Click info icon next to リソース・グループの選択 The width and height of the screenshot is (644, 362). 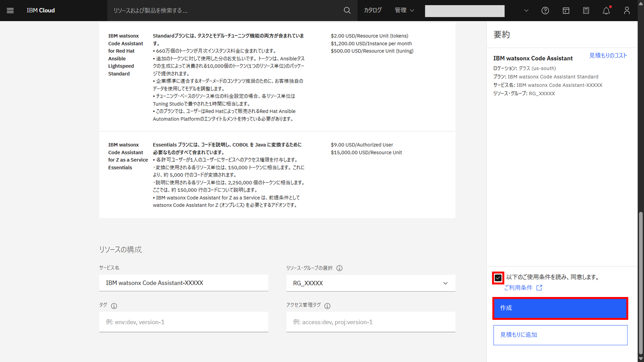[x=339, y=268]
